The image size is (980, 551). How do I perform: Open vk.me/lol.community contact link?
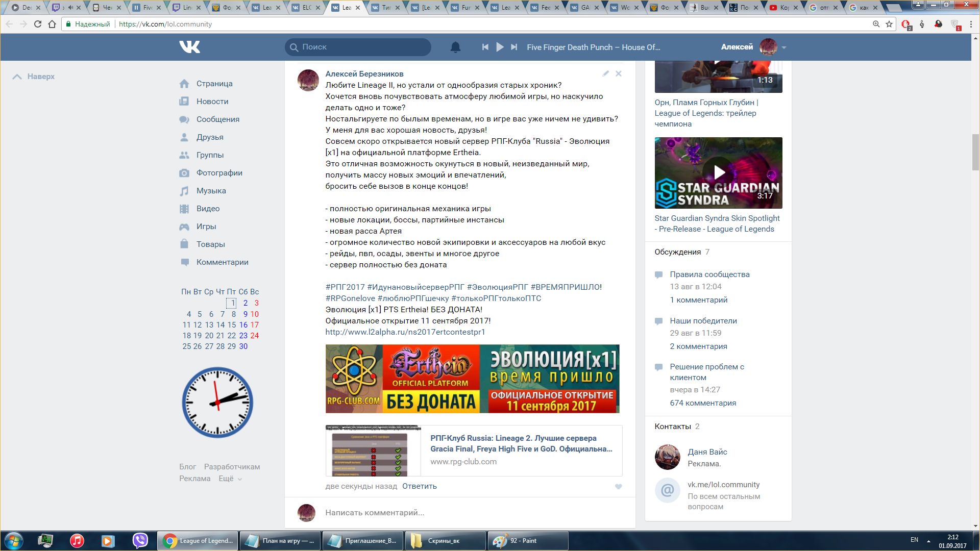[724, 485]
